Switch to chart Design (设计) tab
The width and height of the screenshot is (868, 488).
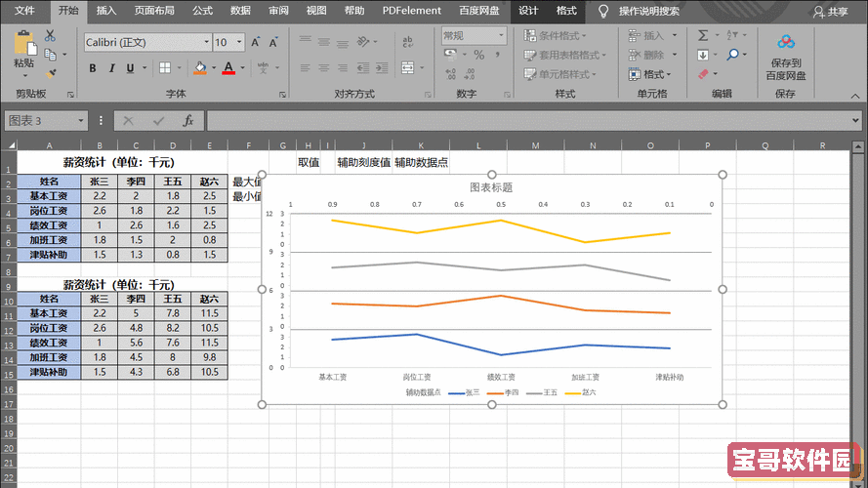pyautogui.click(x=528, y=11)
